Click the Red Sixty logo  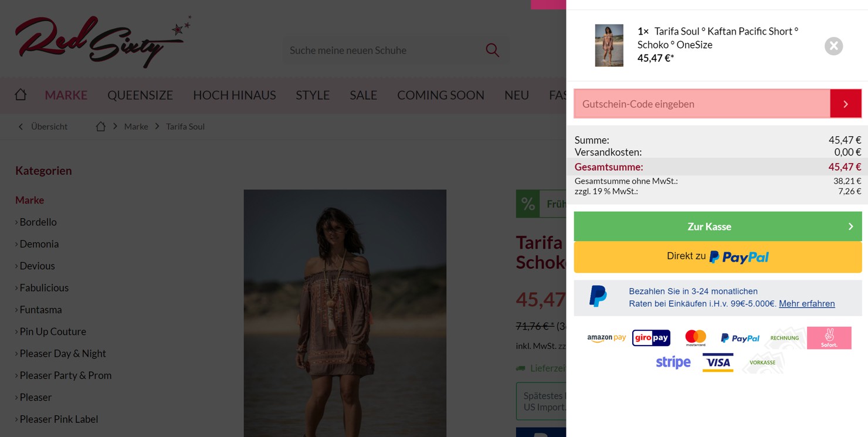pos(103,42)
